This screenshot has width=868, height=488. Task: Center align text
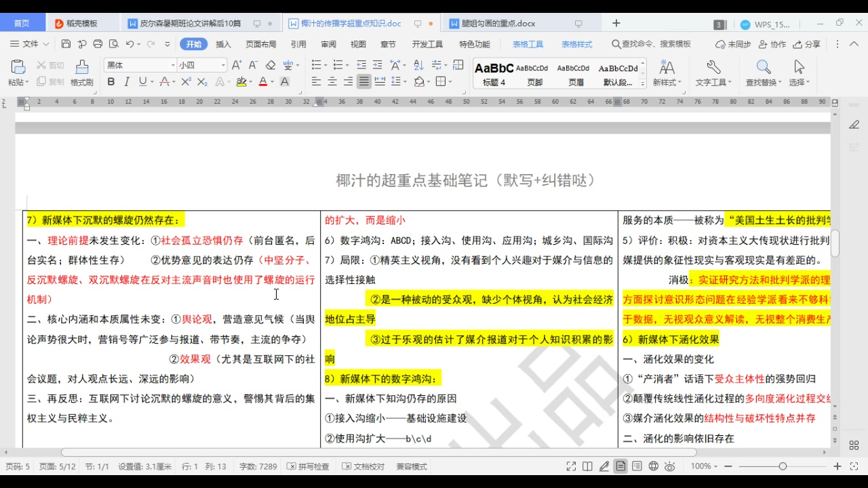click(x=332, y=82)
